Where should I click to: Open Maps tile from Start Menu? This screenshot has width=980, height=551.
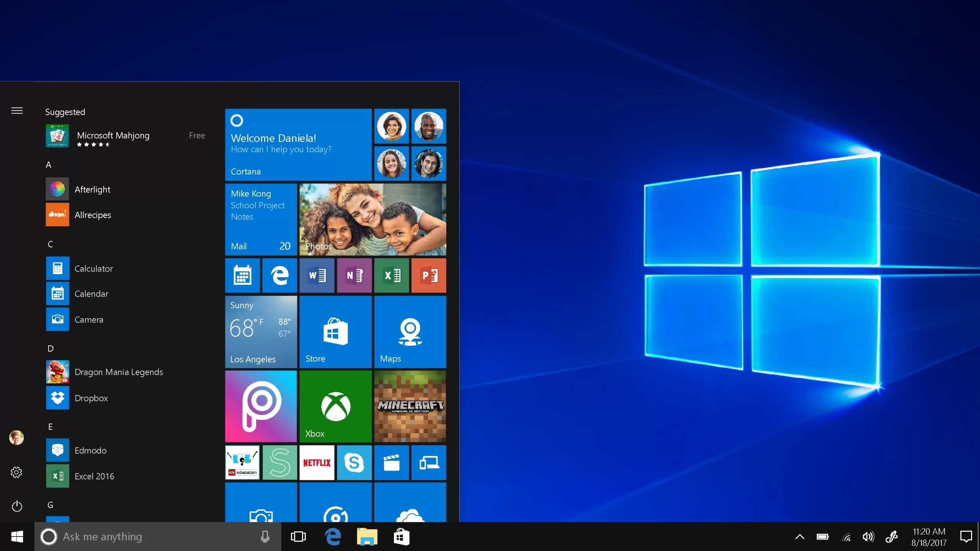pos(410,332)
